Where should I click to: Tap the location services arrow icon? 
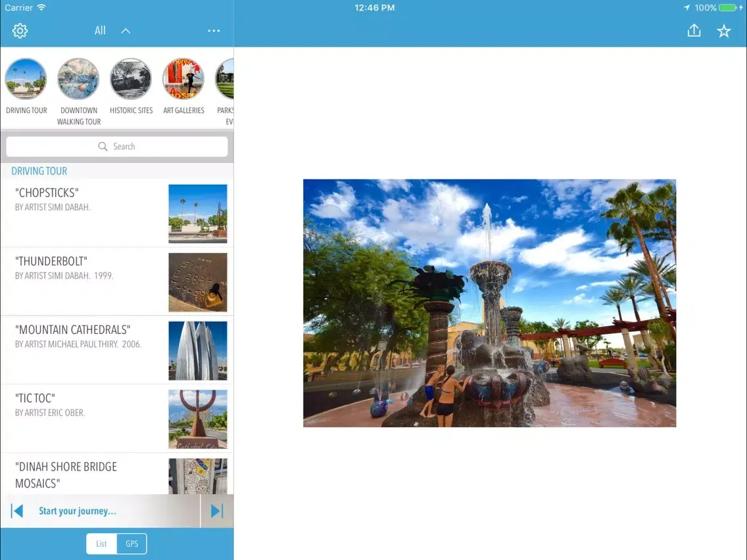point(687,8)
